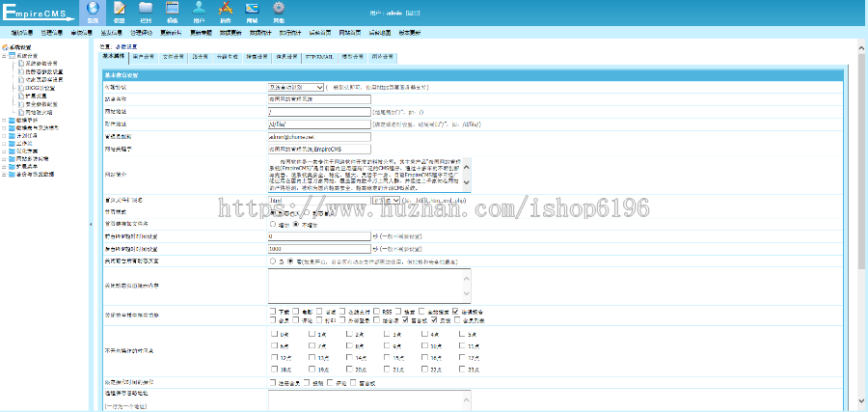Click the 计划任务 folder icon in tree
The image size is (868, 412).
click(x=12, y=136)
